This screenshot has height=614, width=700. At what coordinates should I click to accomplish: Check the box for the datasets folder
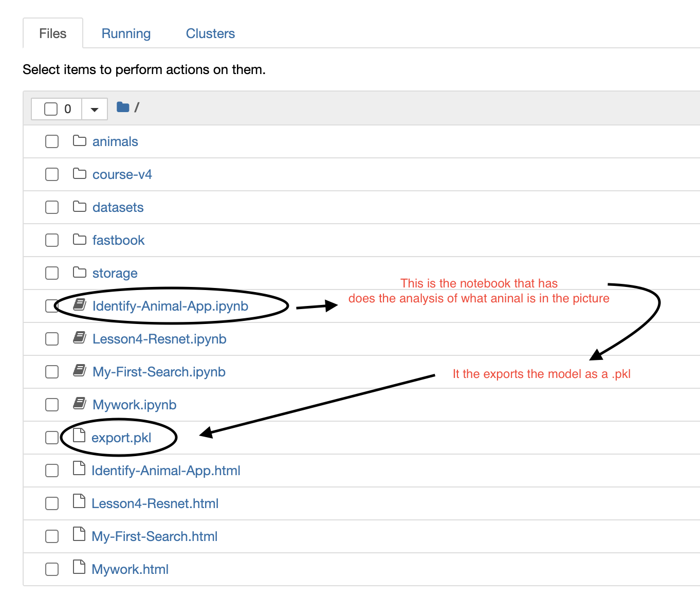(52, 207)
